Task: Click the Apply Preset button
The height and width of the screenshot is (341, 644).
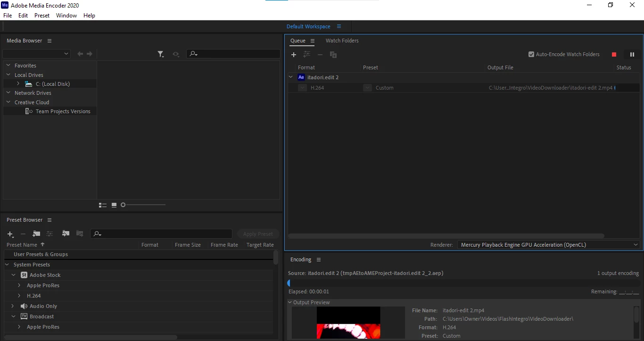Action: [x=258, y=234]
